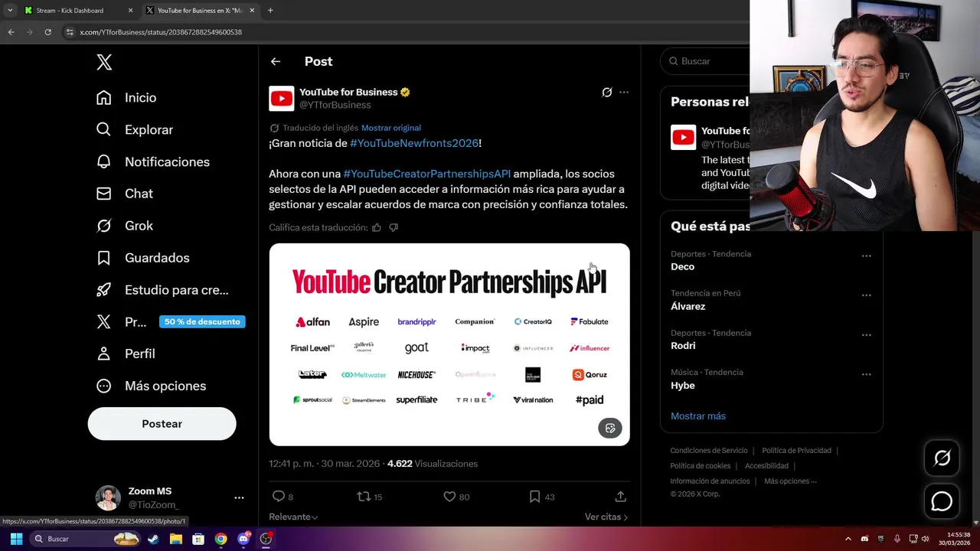This screenshot has width=980, height=551.
Task: Click the Grok edit-image icon on the picture
Action: 610,428
